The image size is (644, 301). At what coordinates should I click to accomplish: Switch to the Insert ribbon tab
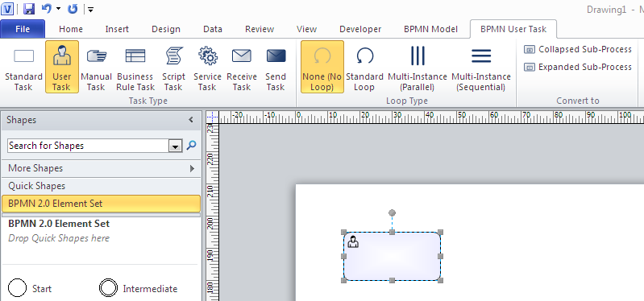117,29
